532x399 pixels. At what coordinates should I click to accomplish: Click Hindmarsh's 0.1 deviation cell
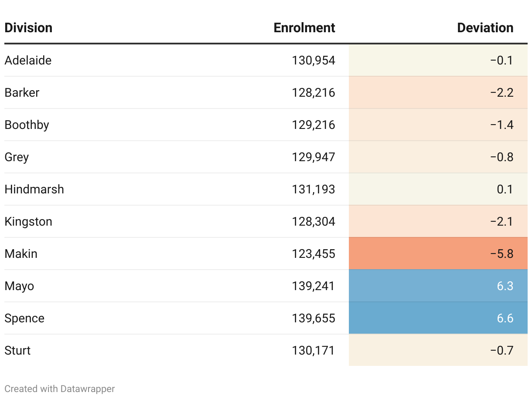pyautogui.click(x=438, y=189)
